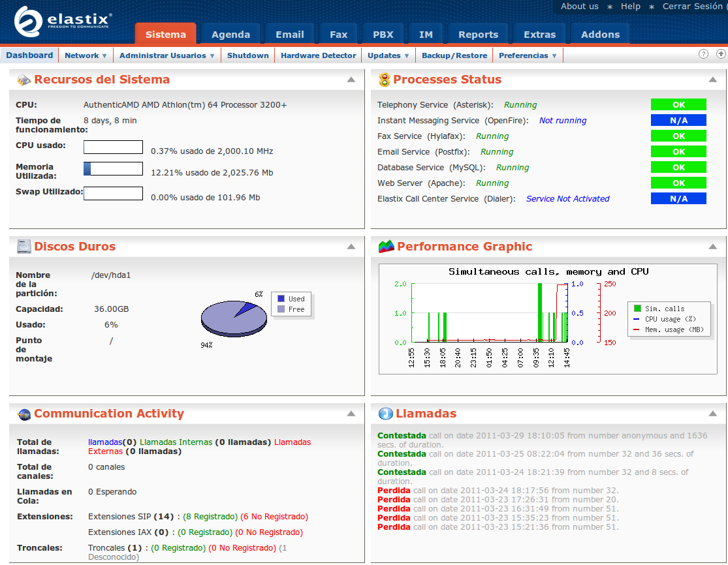This screenshot has height=565, width=728.
Task: Click the Memoria Utilizada progress bar
Action: coord(113,168)
